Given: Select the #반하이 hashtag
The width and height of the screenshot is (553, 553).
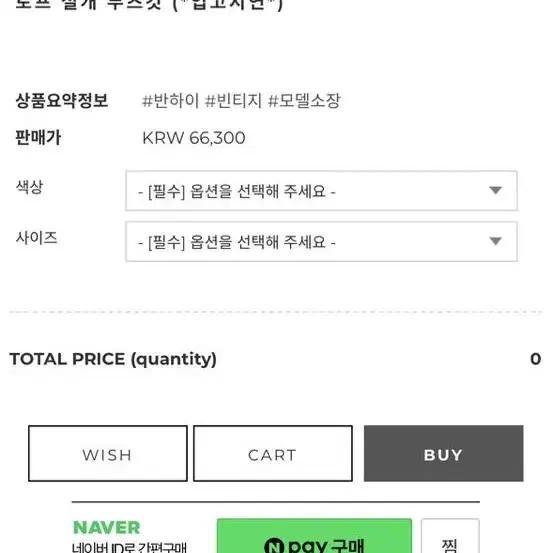Looking at the screenshot, I should (171, 101).
